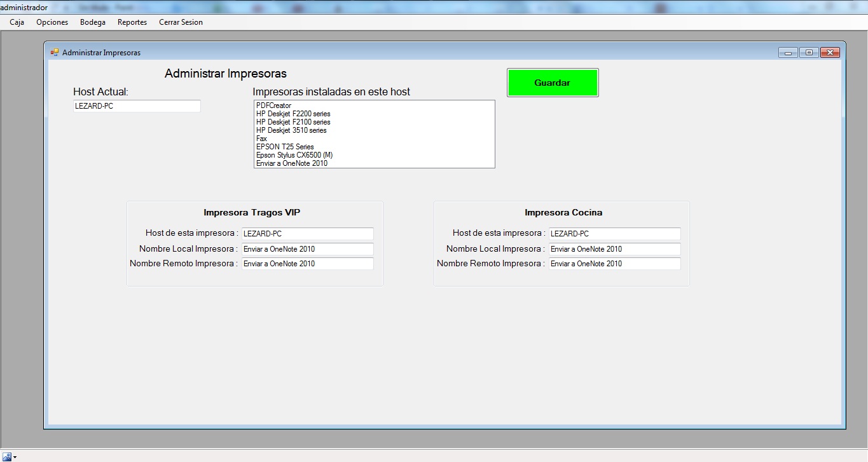Select EPSON T25 Series printer
Viewport: 868px width, 462px height.
pyautogui.click(x=374, y=147)
